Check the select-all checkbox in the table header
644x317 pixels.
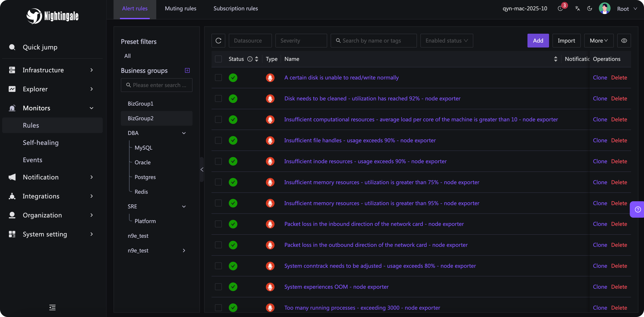tap(218, 59)
